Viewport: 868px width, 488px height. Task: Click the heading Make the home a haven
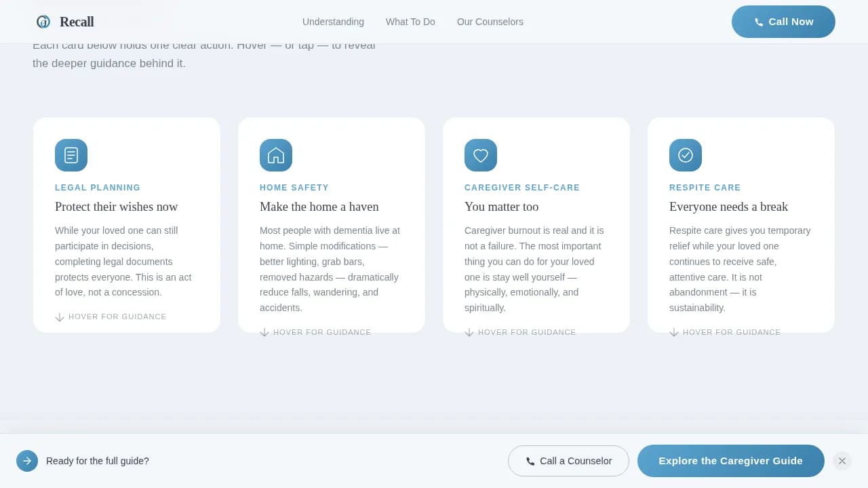pos(319,207)
